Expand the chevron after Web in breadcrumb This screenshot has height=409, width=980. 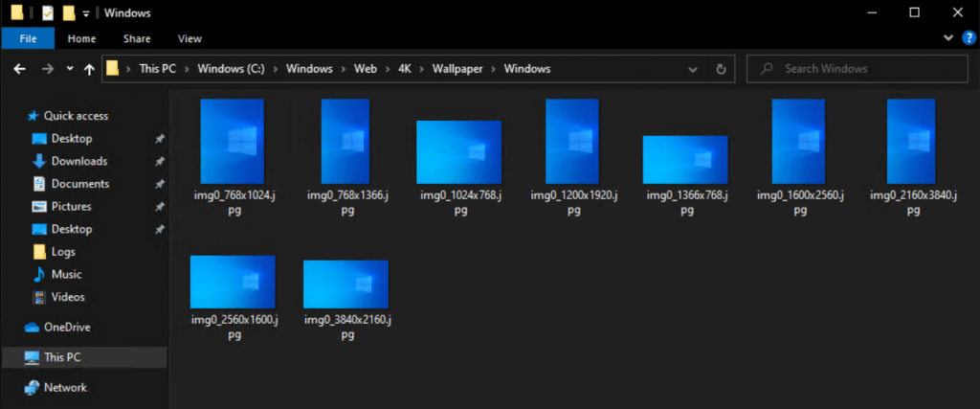(x=388, y=69)
